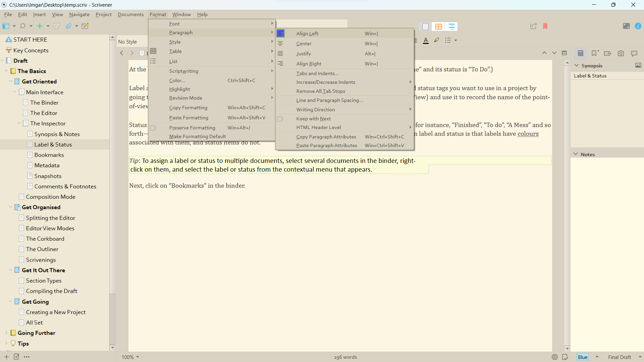This screenshot has width=644, height=362.
Task: Collapse the Get Oriented folder
Action: [10, 81]
